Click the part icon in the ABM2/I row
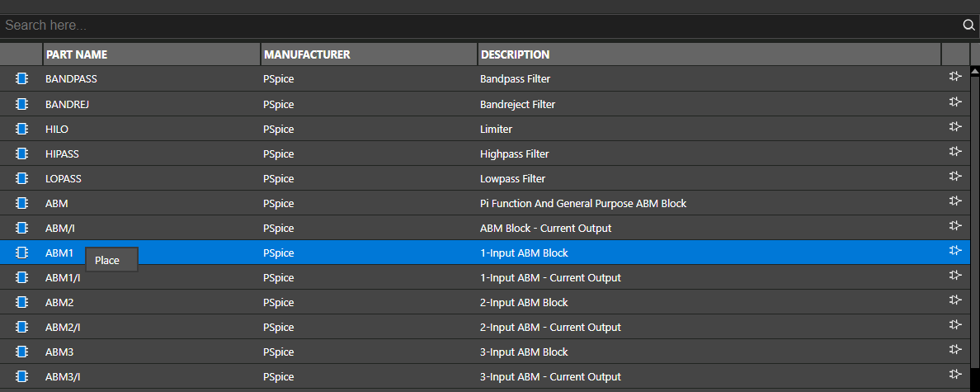 (22, 327)
